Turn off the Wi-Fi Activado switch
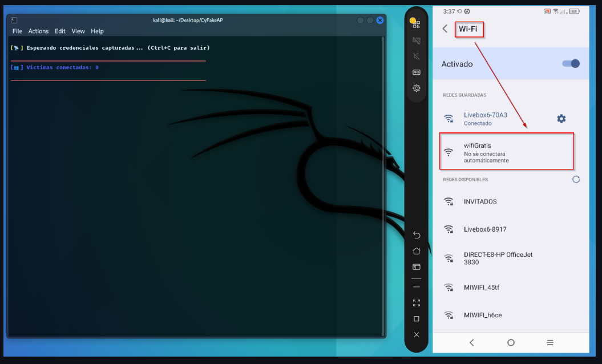This screenshot has width=602, height=364. tap(571, 64)
